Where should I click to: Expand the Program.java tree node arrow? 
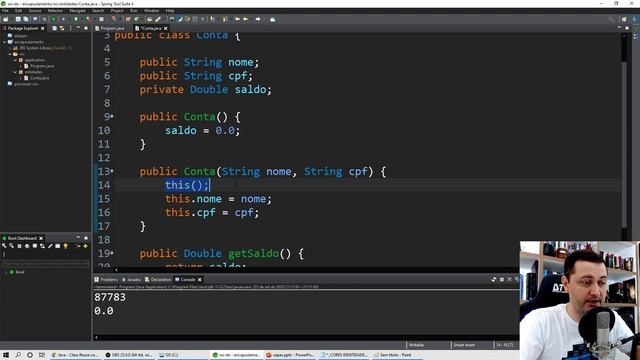[x=20, y=66]
